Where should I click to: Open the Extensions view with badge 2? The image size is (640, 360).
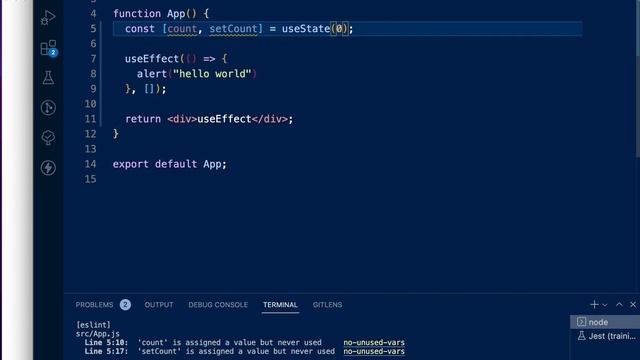coord(49,48)
